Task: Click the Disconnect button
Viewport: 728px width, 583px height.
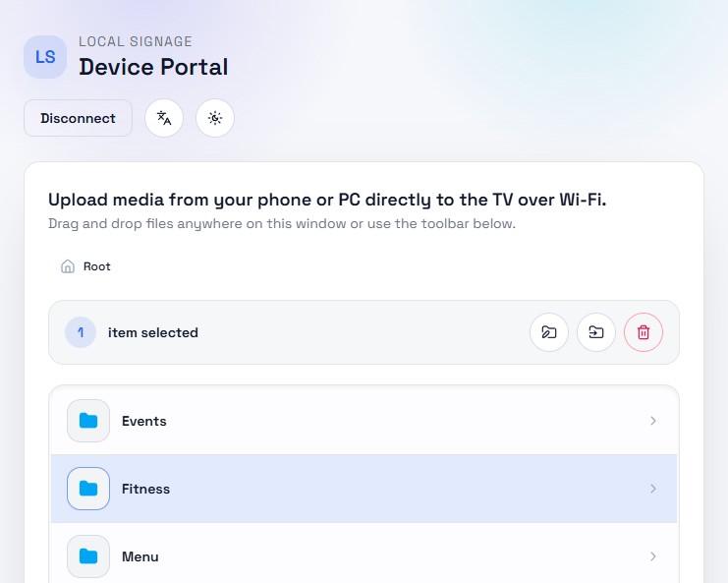Action: tap(78, 118)
